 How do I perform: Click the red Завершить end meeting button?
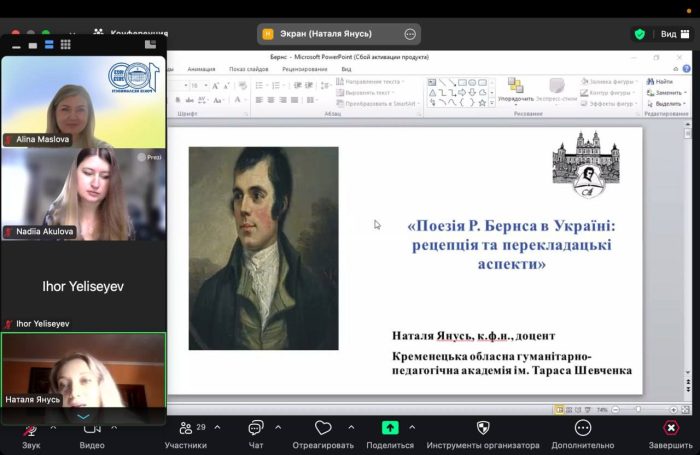tap(670, 428)
